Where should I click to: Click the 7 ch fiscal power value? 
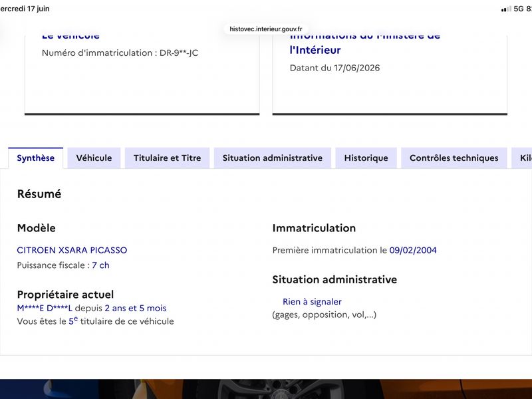[101, 265]
